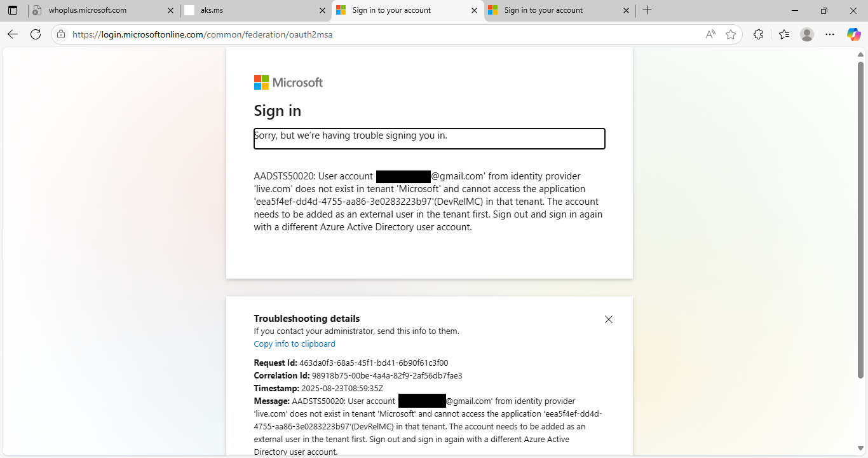Click the Troubleshooting details heading

point(307,319)
